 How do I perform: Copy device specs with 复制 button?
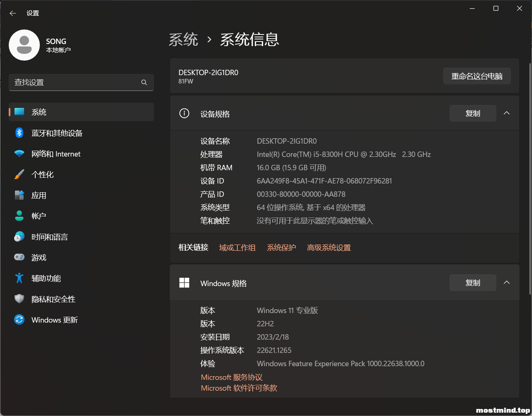(x=473, y=113)
